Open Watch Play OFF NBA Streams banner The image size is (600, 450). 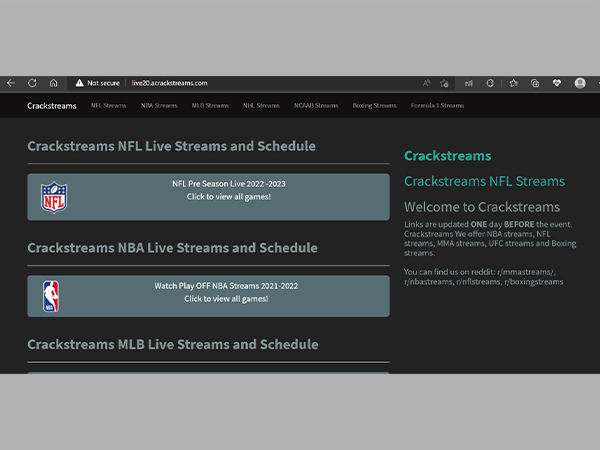coord(209,296)
